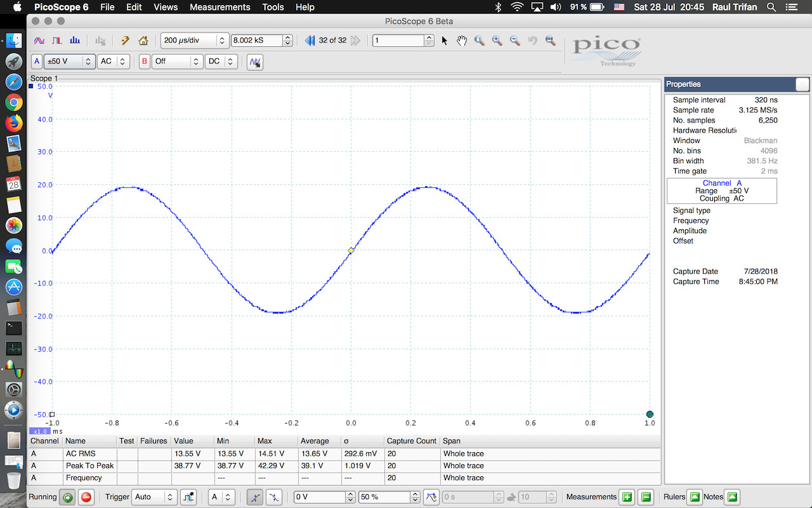Open Channel A ±50 V range dropdown
This screenshot has width=812, height=508.
click(x=70, y=62)
